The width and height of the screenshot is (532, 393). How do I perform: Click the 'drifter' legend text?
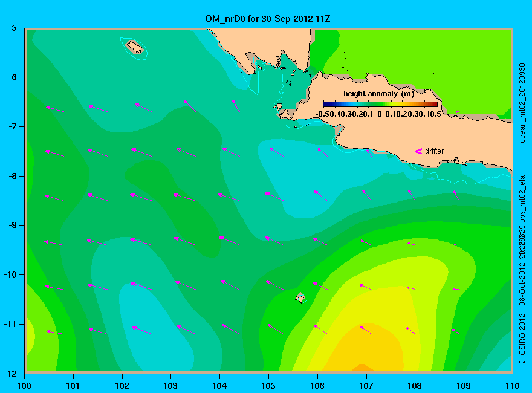pos(434,151)
